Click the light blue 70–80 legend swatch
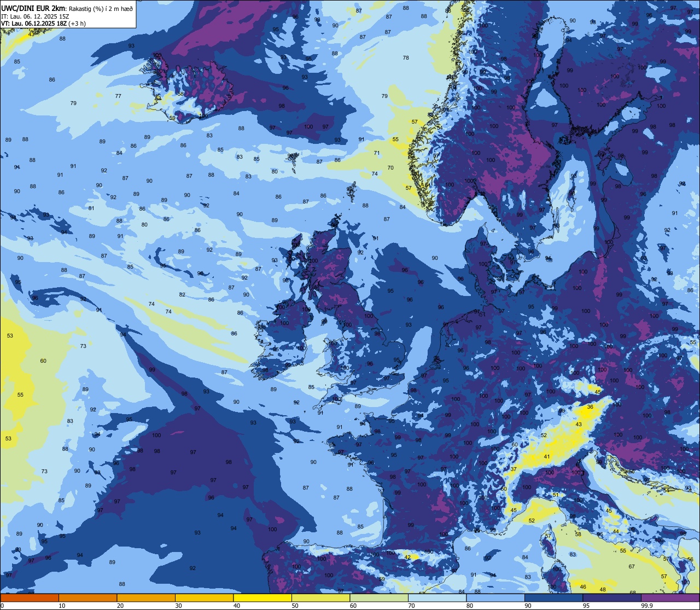 [437, 597]
